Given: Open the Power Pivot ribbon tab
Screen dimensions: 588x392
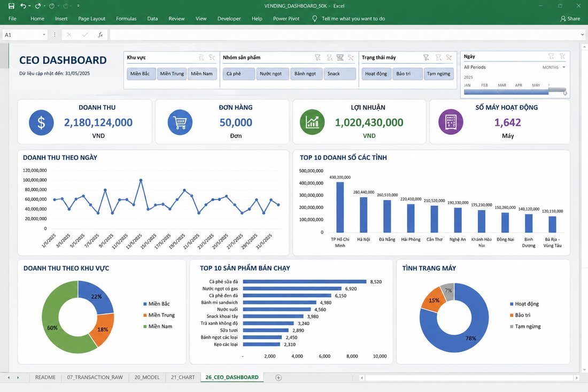Looking at the screenshot, I should point(286,19).
